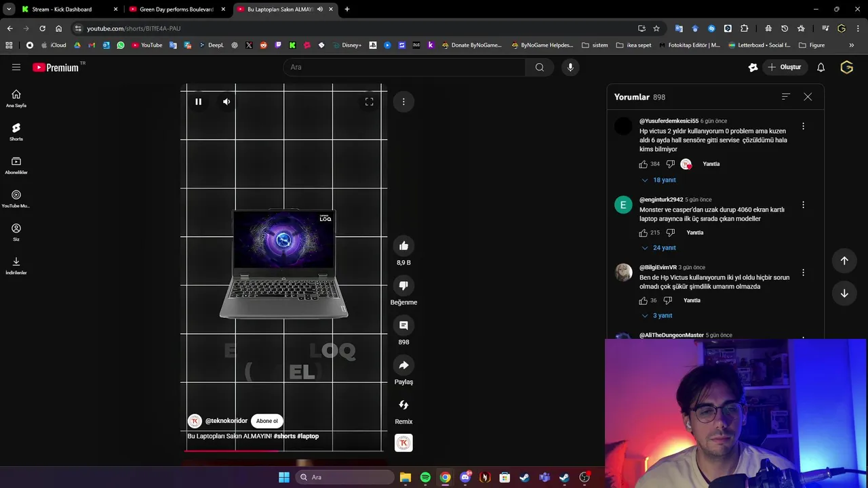This screenshot has width=868, height=488.
Task: Enter fullscreen for the Shorts player
Action: [x=369, y=102]
